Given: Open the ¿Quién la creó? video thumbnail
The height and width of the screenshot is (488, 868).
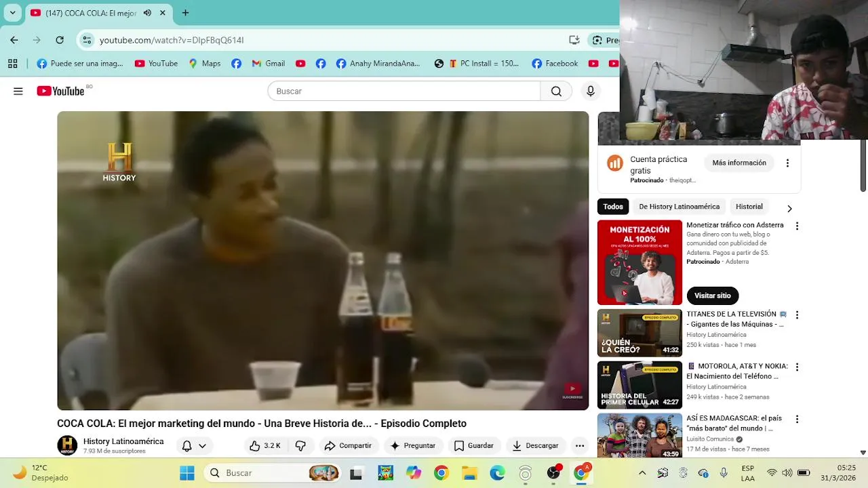Looking at the screenshot, I should (639, 333).
